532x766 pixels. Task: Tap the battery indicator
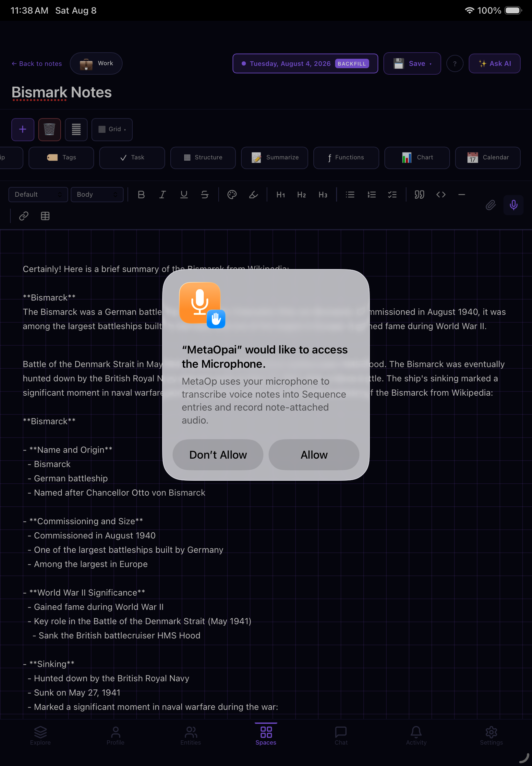coord(513,10)
